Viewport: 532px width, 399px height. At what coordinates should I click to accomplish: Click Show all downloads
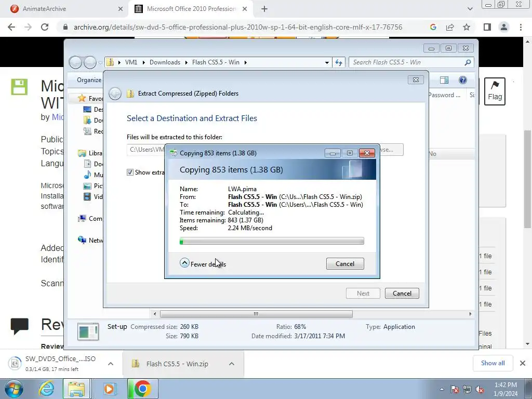[x=493, y=363]
